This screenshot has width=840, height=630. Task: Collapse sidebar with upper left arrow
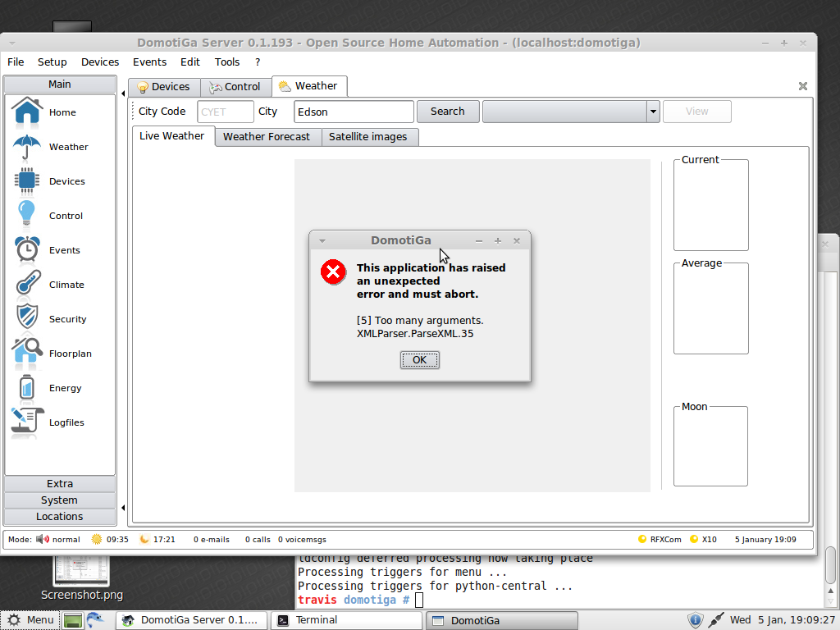(x=123, y=94)
